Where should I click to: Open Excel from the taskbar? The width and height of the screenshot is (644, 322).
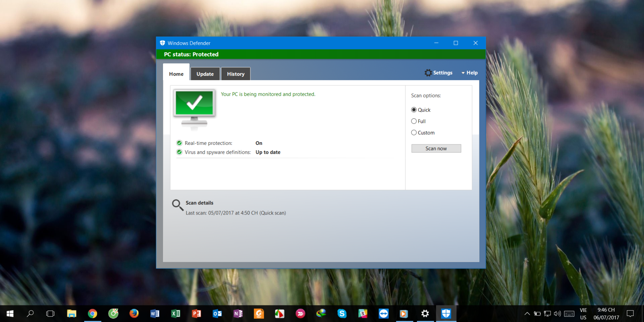click(175, 314)
